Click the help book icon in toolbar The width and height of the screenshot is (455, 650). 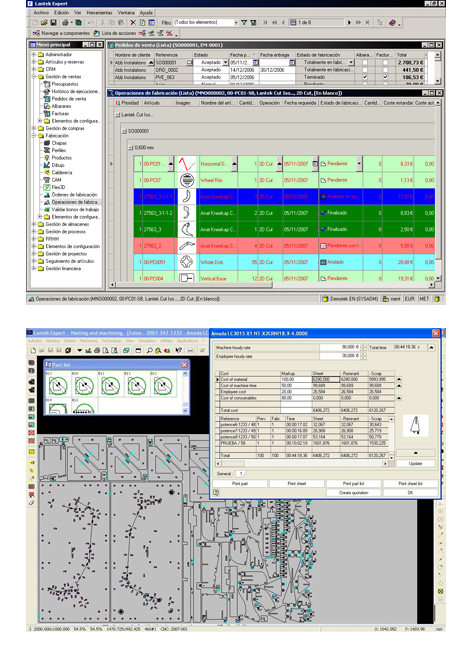tap(392, 22)
